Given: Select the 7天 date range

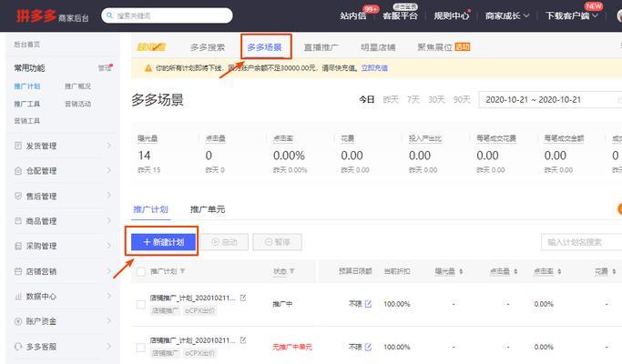Looking at the screenshot, I should pos(413,99).
